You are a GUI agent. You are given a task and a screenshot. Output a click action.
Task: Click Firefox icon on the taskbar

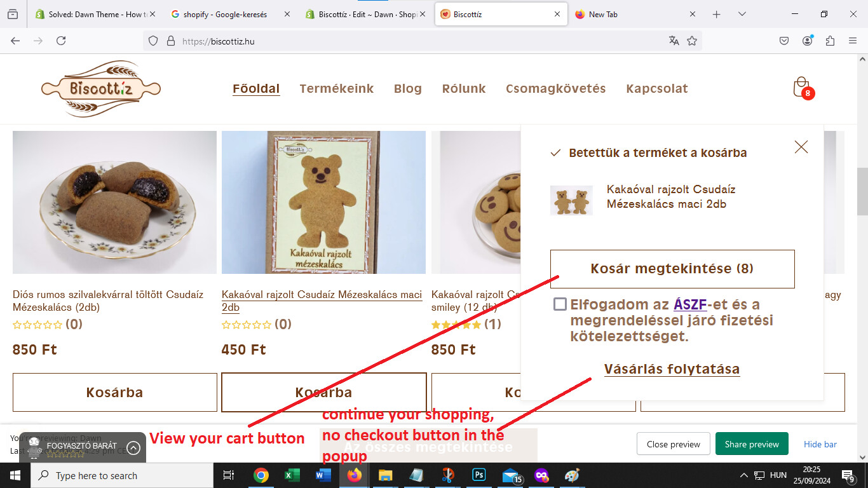pyautogui.click(x=354, y=475)
